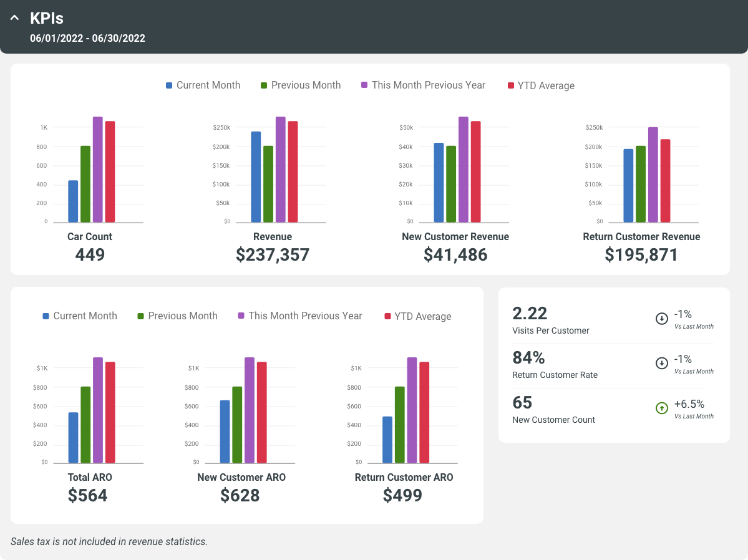Click ARO legend This Month Previous Year swatch
748x560 pixels.
tap(241, 316)
